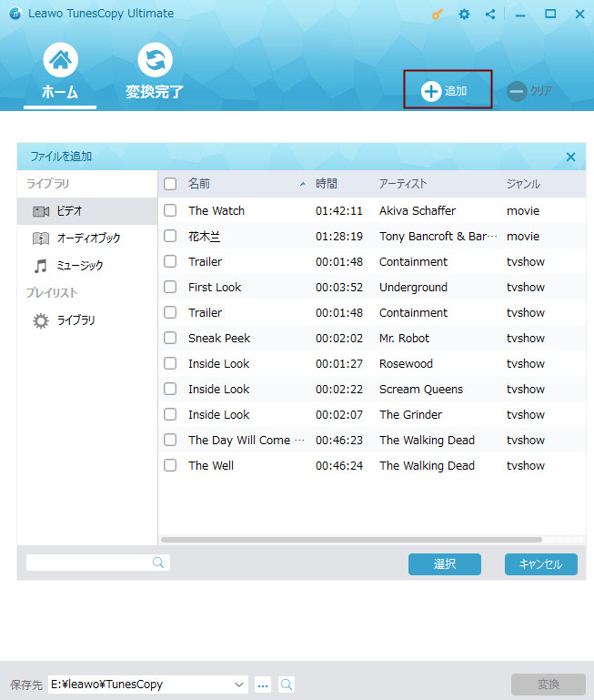This screenshot has height=700, width=594.
Task: Switch to the ホーム tab
Action: pyautogui.click(x=60, y=73)
